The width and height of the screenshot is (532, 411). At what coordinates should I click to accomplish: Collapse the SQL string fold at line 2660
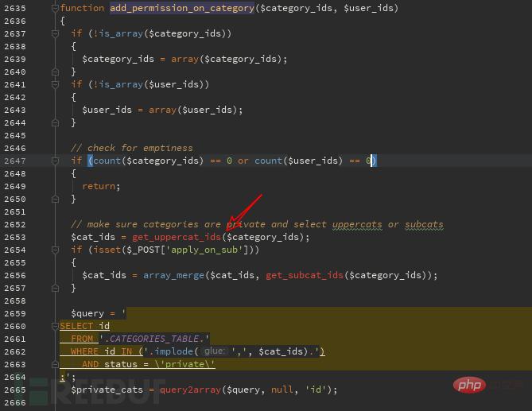pyautogui.click(x=55, y=326)
